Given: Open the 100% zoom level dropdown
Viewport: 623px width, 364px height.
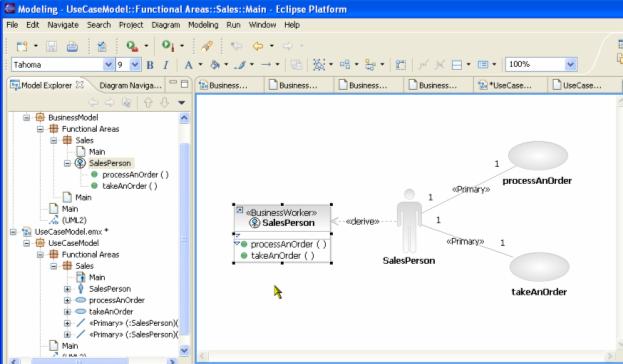Looking at the screenshot, I should [571, 64].
